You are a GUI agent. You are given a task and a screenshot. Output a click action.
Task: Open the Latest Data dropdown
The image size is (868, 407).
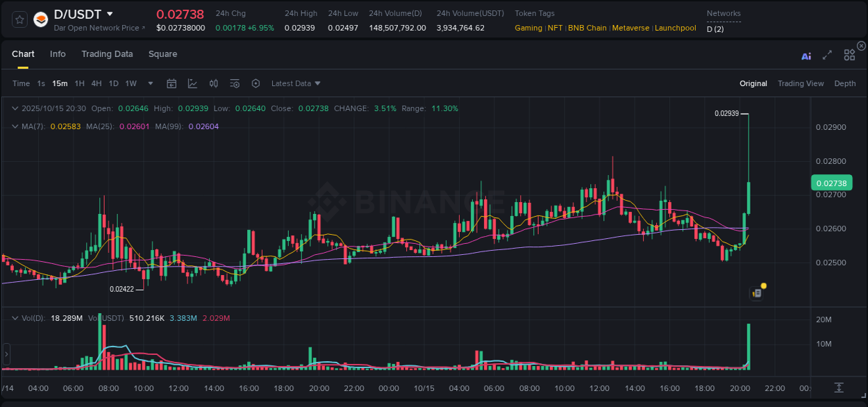tap(295, 83)
